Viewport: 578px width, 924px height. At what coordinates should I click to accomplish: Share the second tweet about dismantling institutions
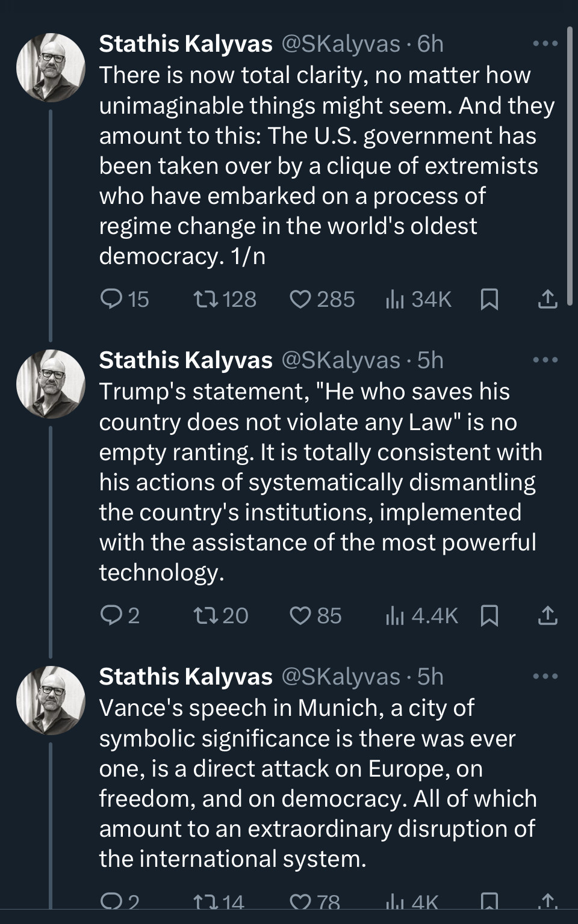(x=547, y=615)
